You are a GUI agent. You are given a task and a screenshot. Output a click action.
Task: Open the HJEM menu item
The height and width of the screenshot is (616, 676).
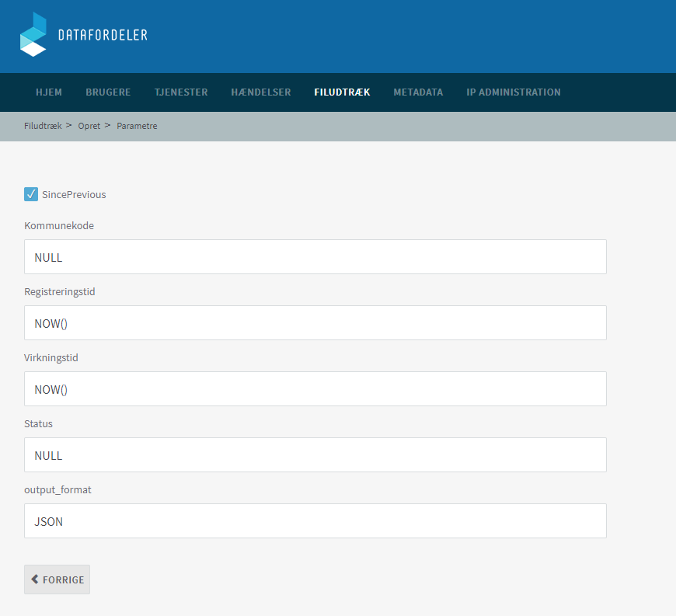pyautogui.click(x=49, y=92)
